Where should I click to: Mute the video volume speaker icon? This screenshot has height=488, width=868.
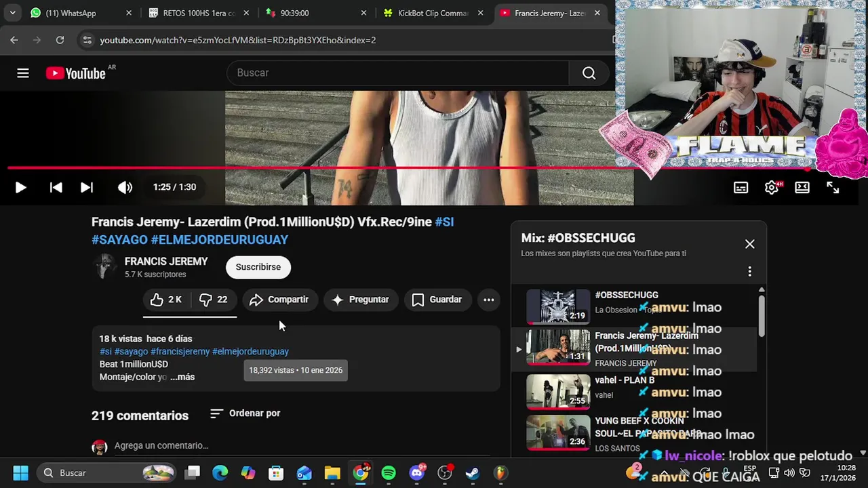tap(125, 188)
